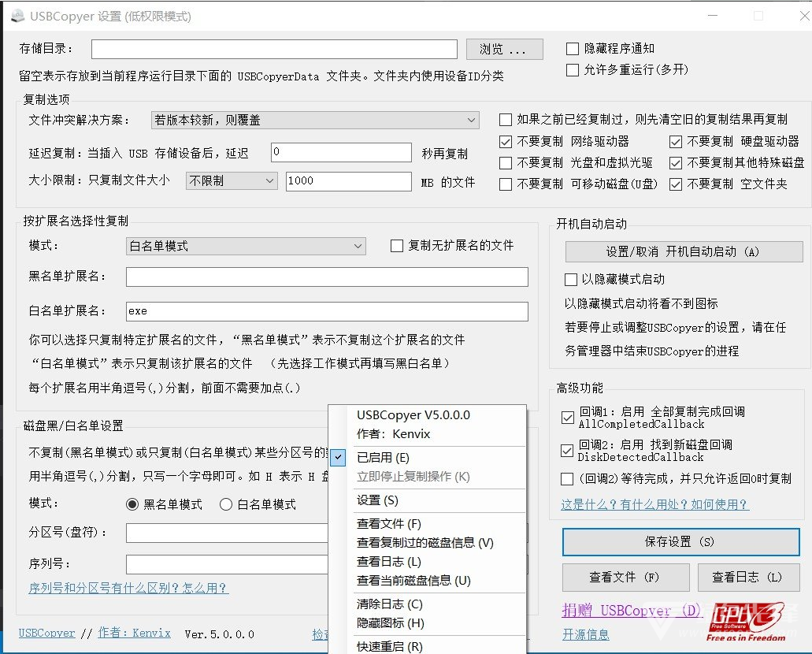
Task: Click the USBCopyer app icon in title bar
Action: (x=17, y=16)
